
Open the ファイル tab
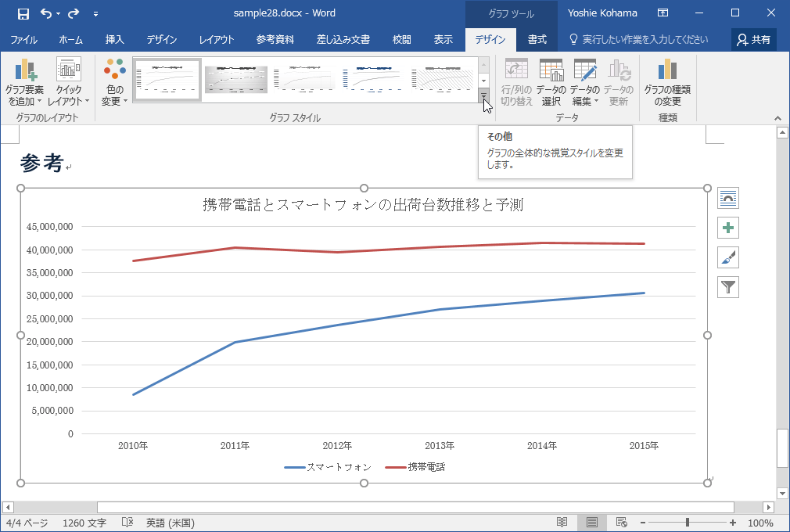coord(23,39)
